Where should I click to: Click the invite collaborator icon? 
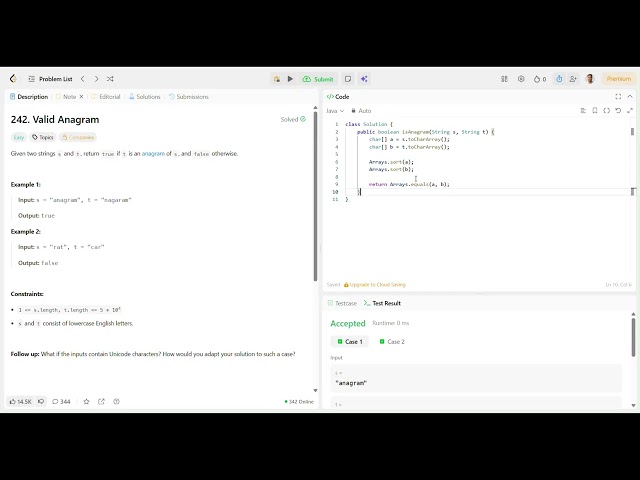(573, 79)
